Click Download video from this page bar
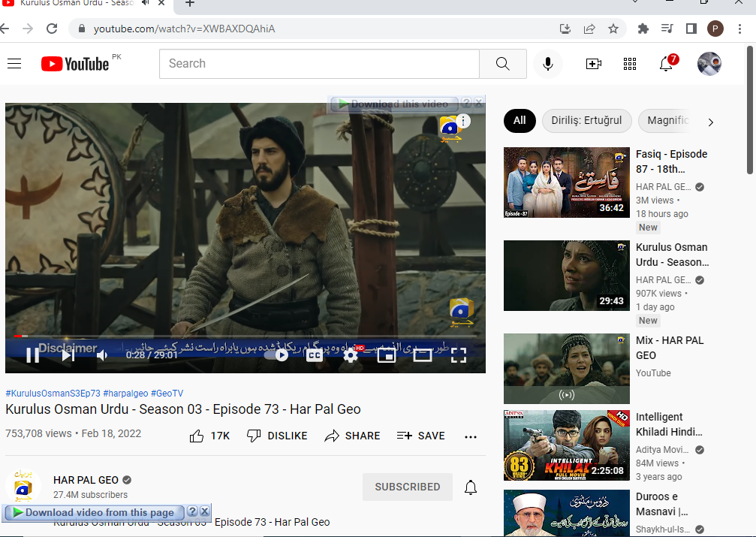Viewport: 756px width, 537px height. point(94,512)
